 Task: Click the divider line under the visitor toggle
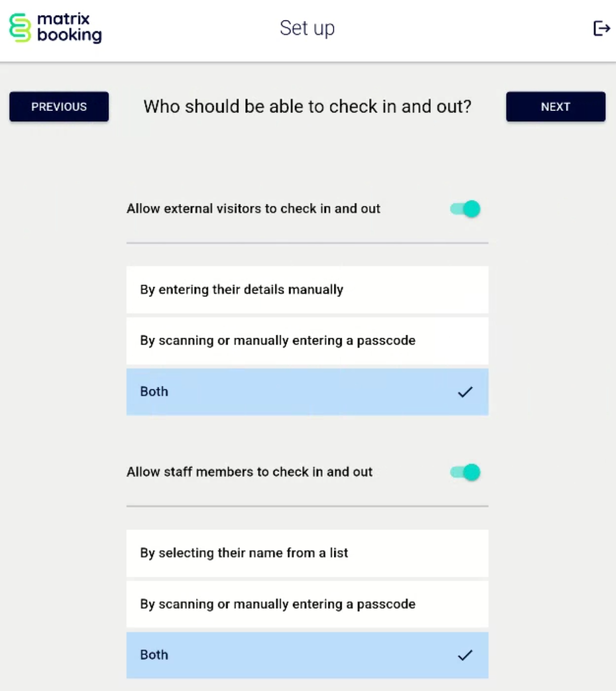(308, 242)
